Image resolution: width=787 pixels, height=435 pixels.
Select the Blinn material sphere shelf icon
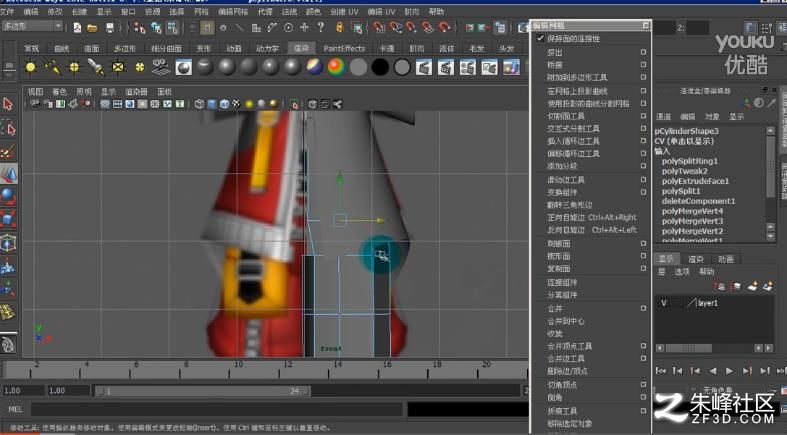pyautogui.click(x=227, y=67)
